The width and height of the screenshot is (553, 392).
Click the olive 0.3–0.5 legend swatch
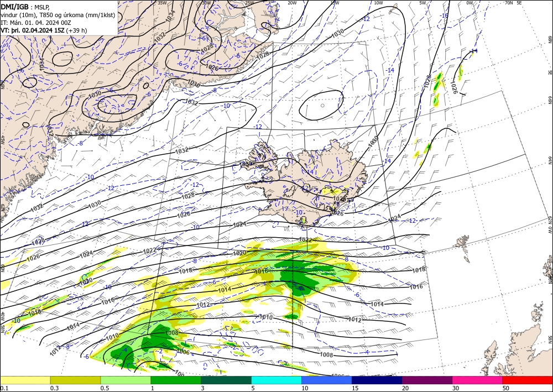75,380
